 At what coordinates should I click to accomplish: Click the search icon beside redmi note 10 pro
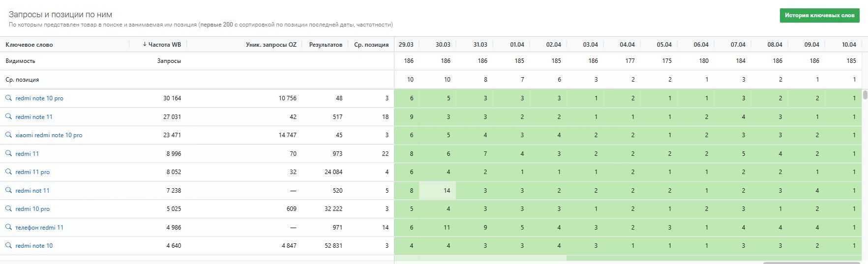point(8,98)
